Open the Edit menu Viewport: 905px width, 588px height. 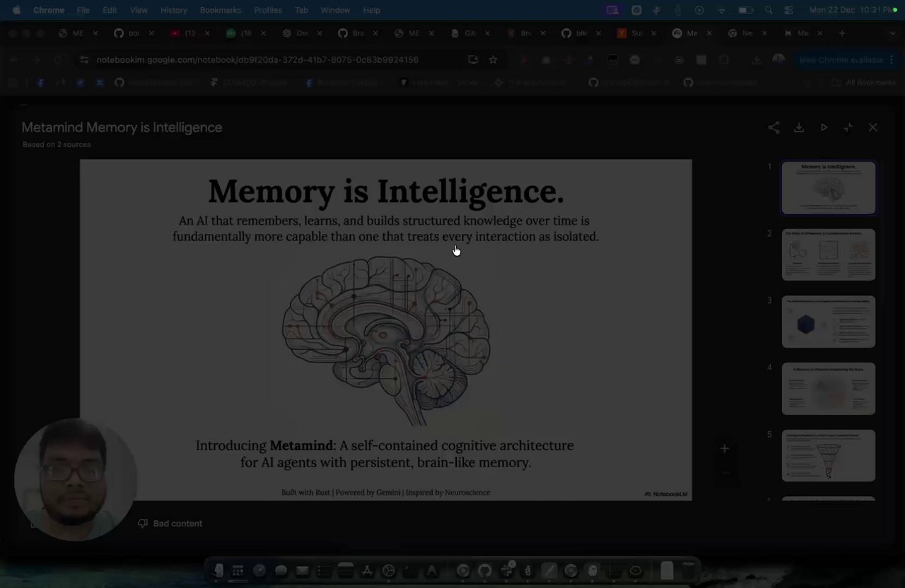tap(110, 10)
